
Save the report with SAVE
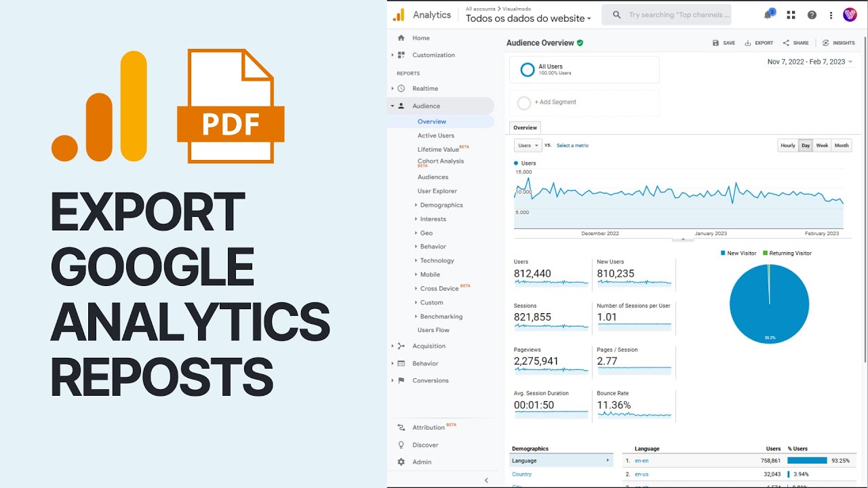724,43
